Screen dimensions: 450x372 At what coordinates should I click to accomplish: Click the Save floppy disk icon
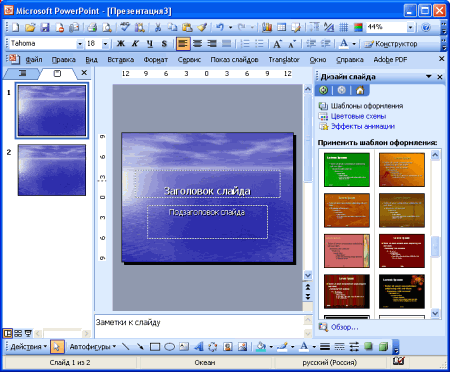tap(45, 27)
